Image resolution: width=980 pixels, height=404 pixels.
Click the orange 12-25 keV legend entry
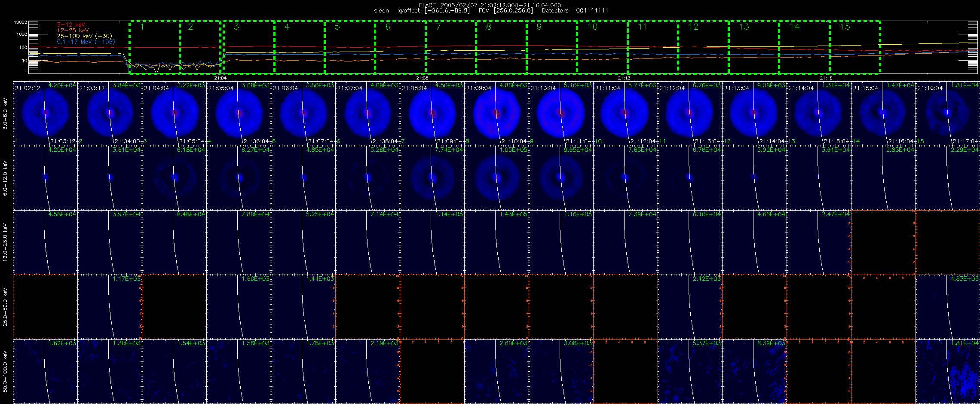pyautogui.click(x=73, y=31)
